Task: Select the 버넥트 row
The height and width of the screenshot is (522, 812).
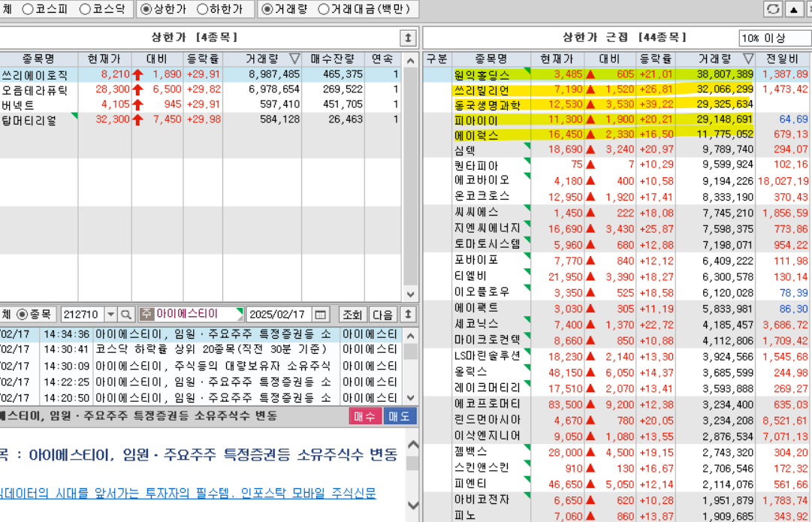Action: coord(201,104)
